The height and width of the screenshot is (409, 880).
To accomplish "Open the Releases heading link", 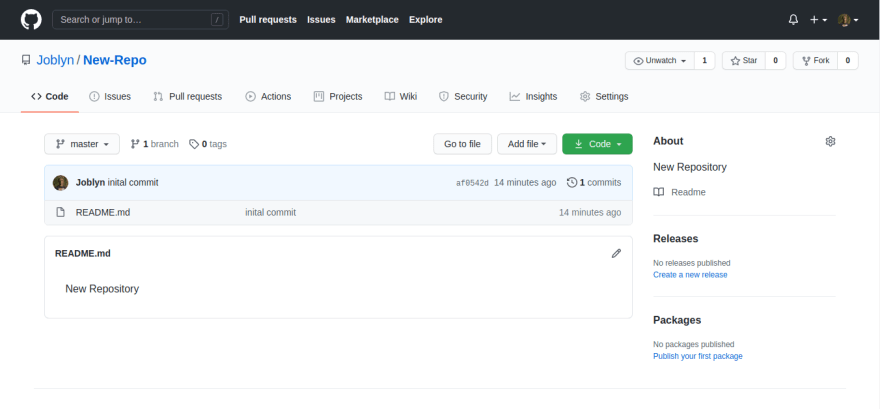I will pyautogui.click(x=676, y=239).
